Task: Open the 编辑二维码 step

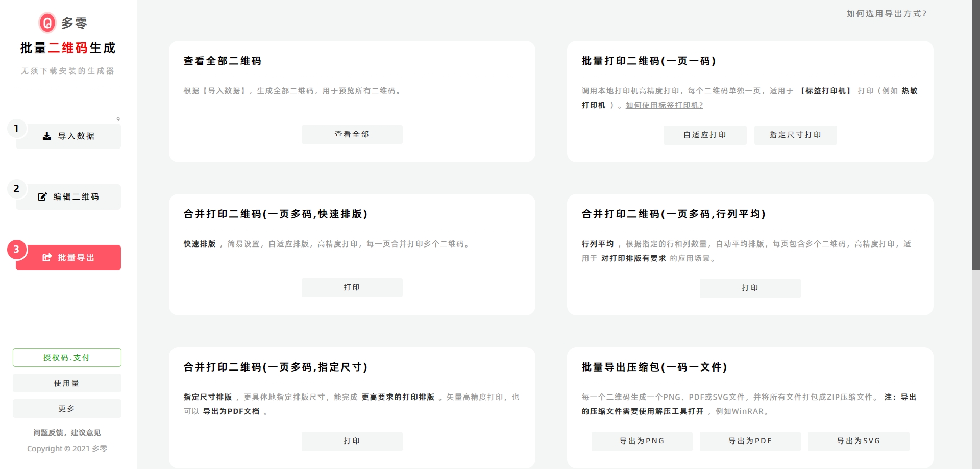Action: point(68,196)
